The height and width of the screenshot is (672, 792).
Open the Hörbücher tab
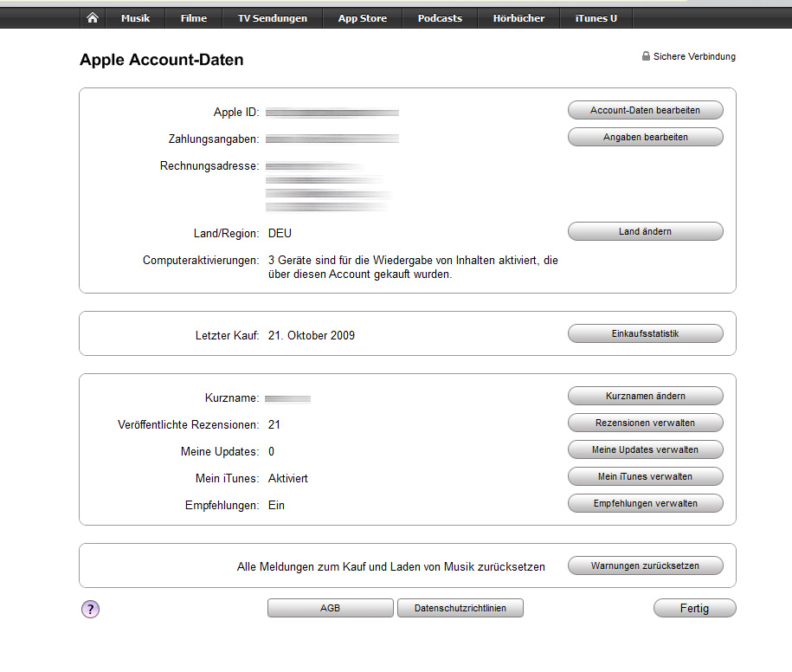coord(518,18)
